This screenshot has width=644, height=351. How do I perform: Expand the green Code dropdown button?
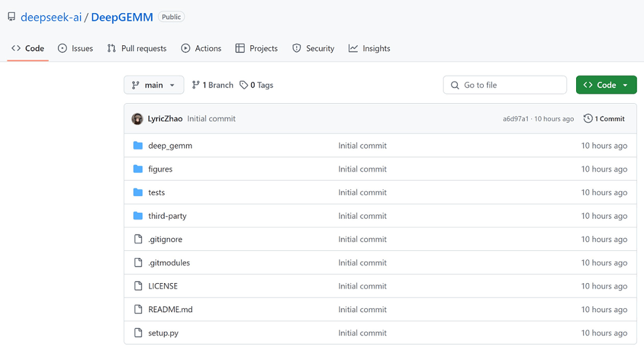(x=606, y=86)
